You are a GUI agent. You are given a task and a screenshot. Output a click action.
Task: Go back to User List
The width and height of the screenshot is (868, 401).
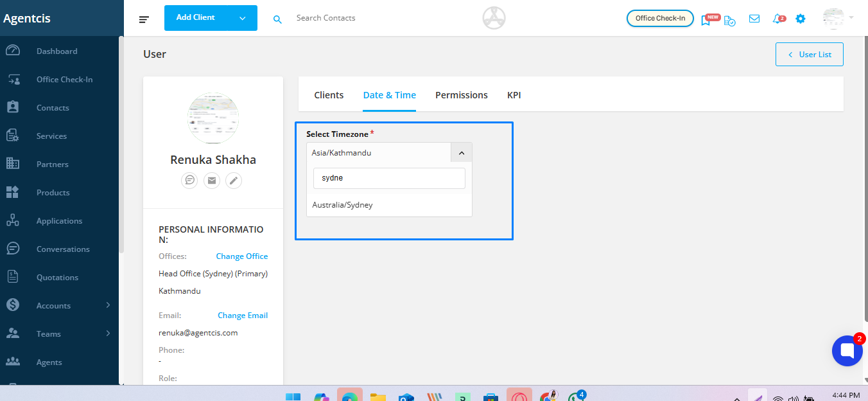pos(809,55)
